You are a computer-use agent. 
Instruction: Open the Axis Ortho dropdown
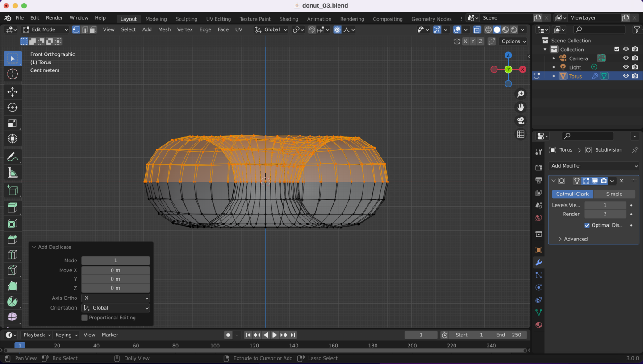coord(115,298)
